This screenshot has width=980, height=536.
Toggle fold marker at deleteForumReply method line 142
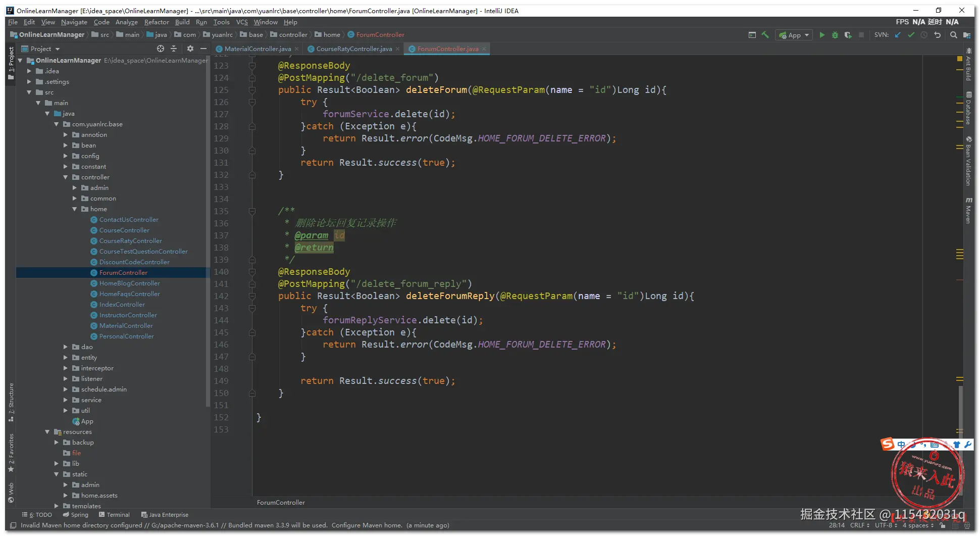click(x=252, y=296)
